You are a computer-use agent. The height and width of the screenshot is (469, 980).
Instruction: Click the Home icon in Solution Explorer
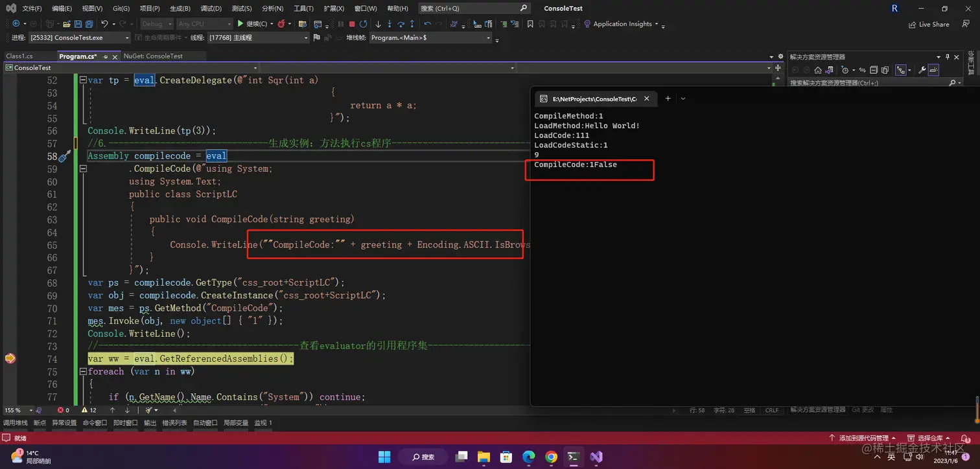[x=818, y=70]
